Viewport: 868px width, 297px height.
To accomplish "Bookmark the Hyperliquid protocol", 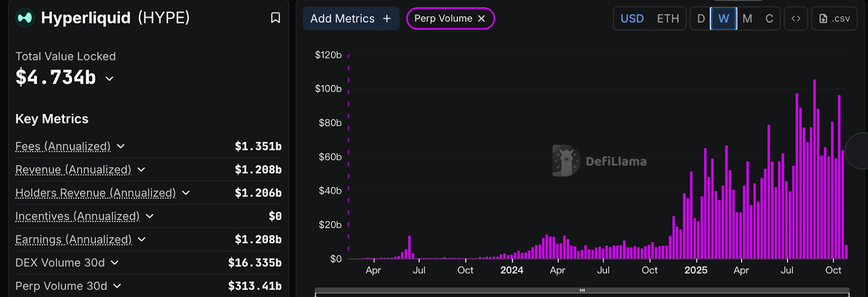I will [276, 18].
